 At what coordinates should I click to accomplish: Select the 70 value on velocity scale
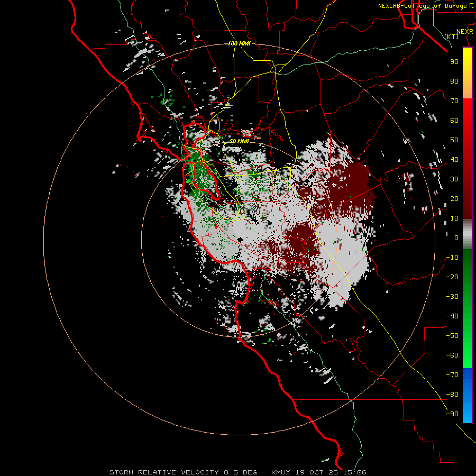[x=454, y=101]
